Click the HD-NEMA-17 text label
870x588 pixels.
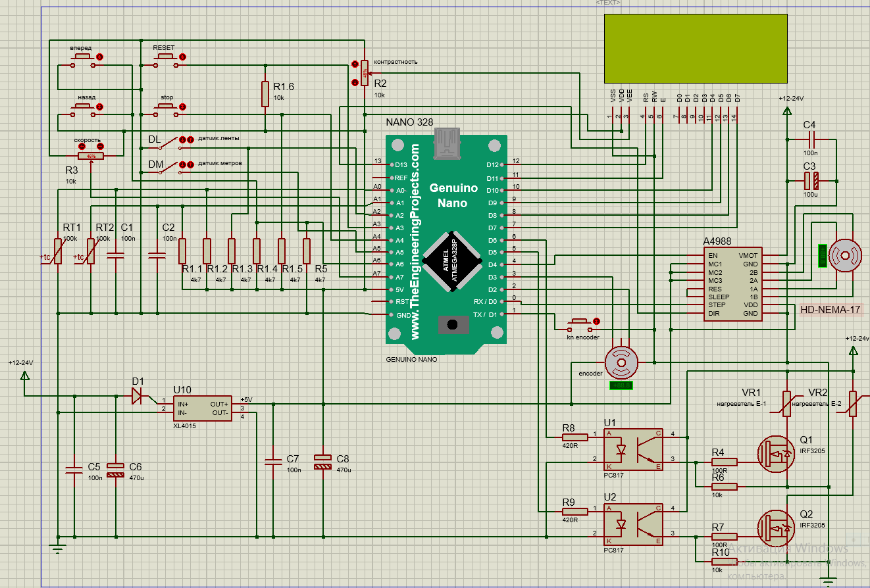coord(831,309)
